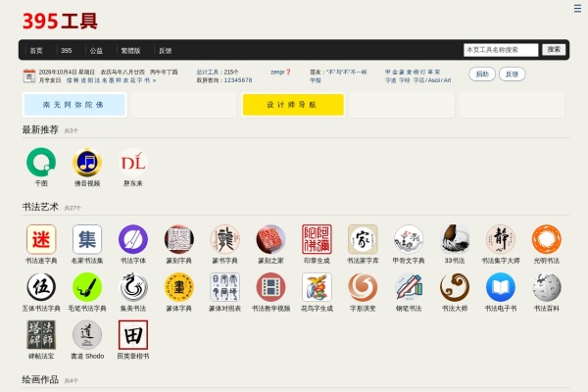Click the calendar icon beside the date

[29, 75]
